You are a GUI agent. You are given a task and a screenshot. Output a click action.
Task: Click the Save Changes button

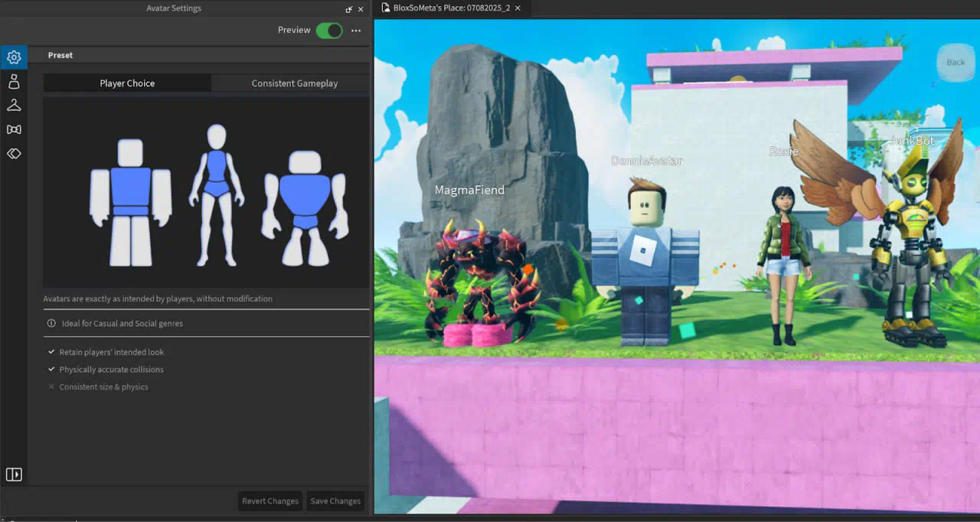[x=335, y=501]
